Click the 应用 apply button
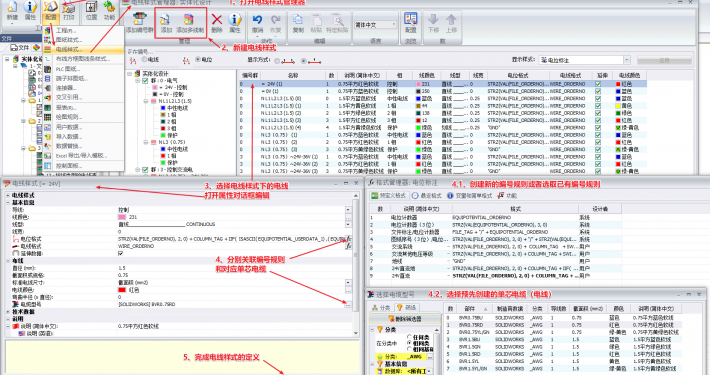 [664, 60]
